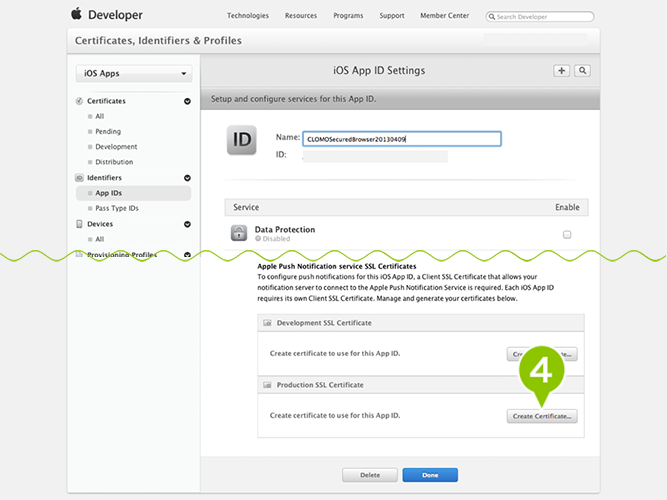Click the Development SSL Certificate icon
Image resolution: width=667 pixels, height=500 pixels.
pyautogui.click(x=267, y=323)
